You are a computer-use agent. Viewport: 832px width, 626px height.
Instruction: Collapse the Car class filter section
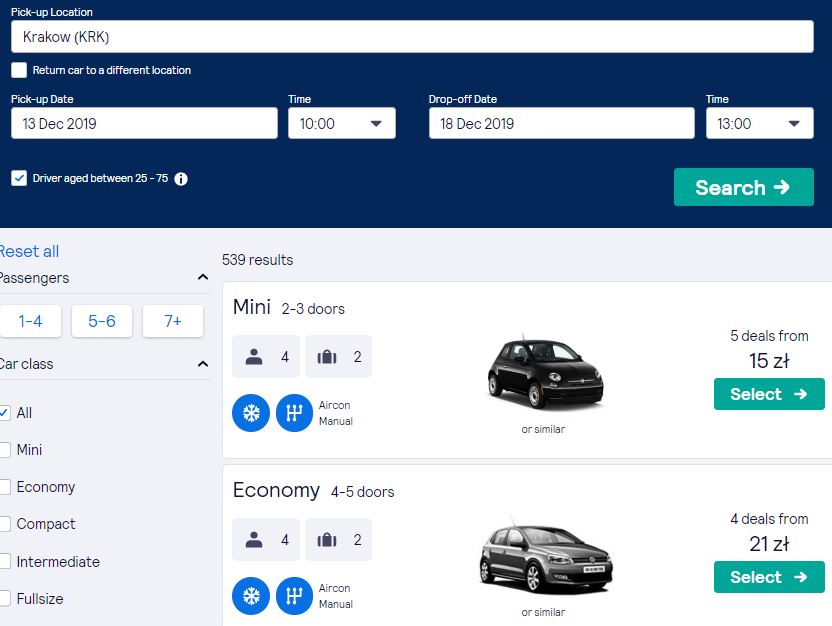pyautogui.click(x=203, y=364)
